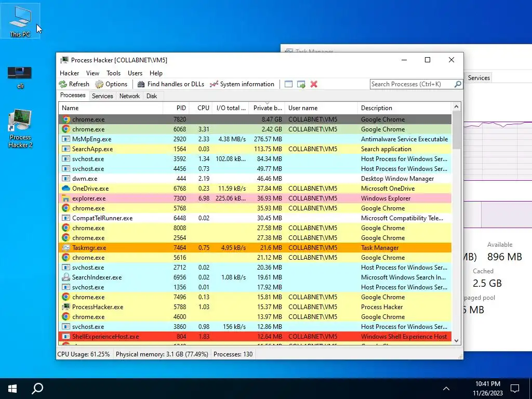Switch to the Services tab in Process Hacker
The height and width of the screenshot is (399, 532).
click(102, 96)
